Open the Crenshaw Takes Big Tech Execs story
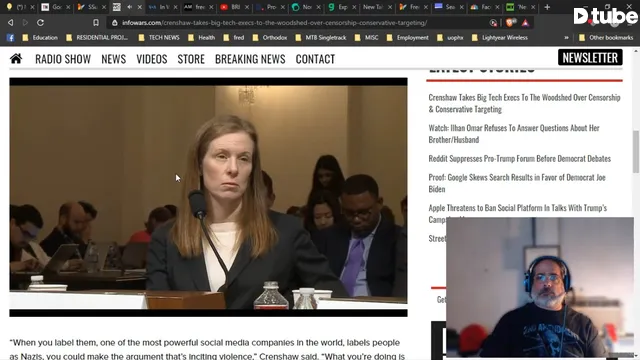This screenshot has height=360, width=640. coord(524,103)
